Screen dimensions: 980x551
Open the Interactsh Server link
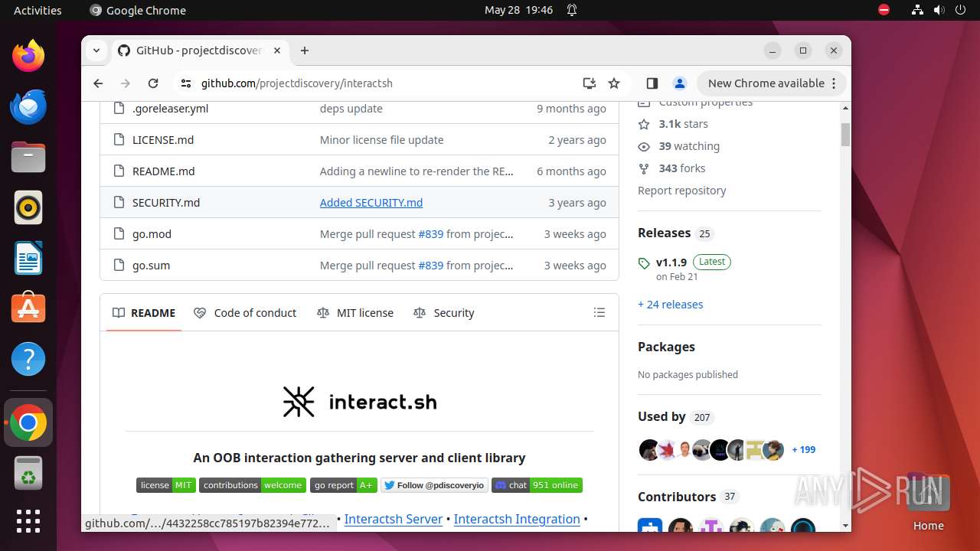(x=394, y=519)
